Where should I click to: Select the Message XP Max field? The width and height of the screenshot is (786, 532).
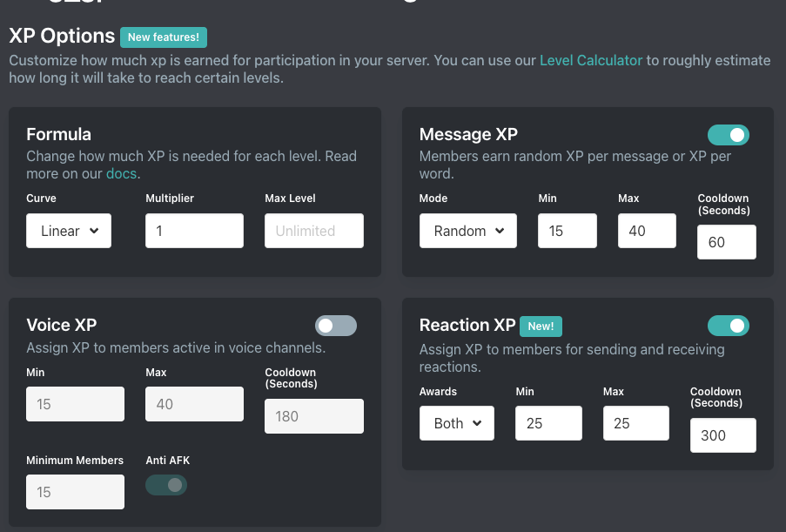[x=647, y=231]
